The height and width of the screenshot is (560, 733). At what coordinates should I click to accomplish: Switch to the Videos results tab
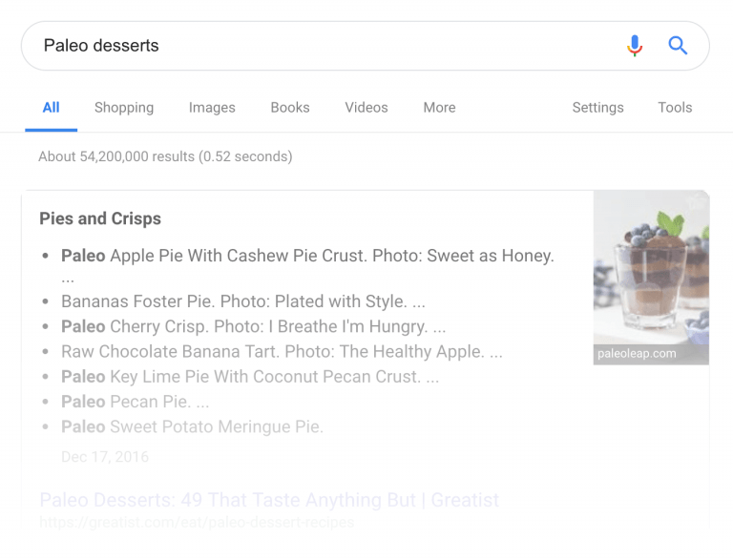366,108
